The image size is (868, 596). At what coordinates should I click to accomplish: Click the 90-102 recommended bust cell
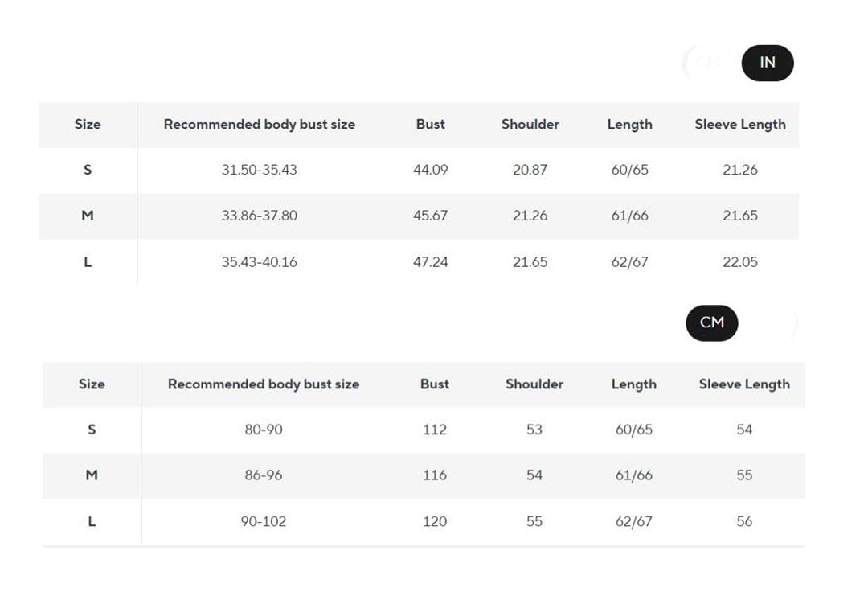264,522
